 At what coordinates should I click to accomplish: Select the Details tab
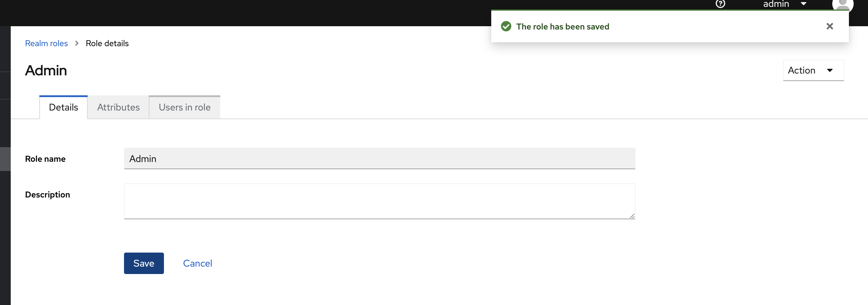click(x=63, y=108)
